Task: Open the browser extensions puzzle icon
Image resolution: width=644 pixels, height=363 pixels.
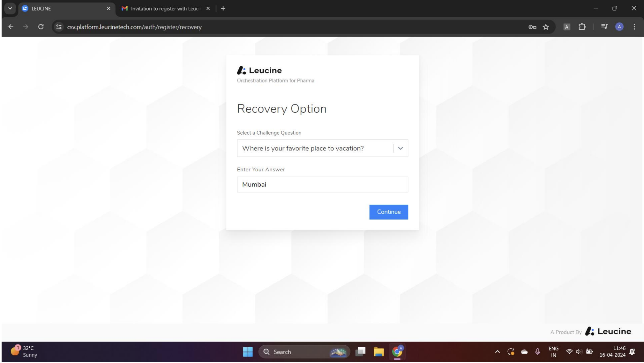Action: click(582, 27)
